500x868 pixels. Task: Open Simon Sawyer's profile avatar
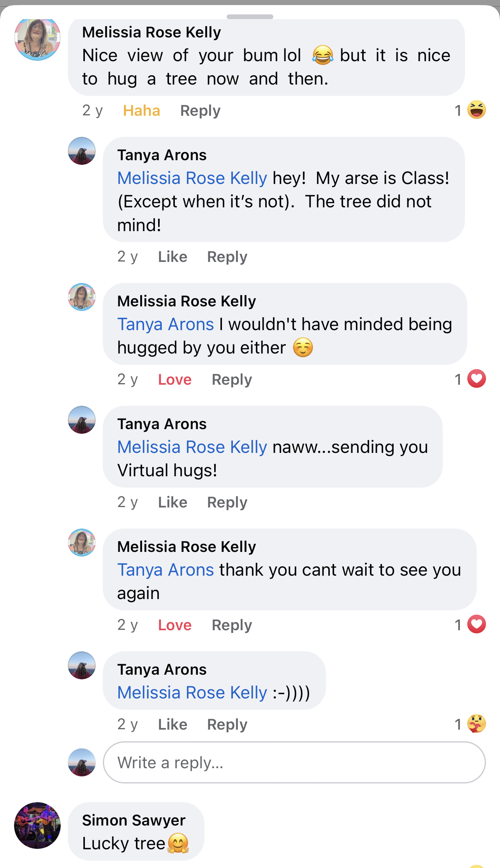pyautogui.click(x=37, y=825)
